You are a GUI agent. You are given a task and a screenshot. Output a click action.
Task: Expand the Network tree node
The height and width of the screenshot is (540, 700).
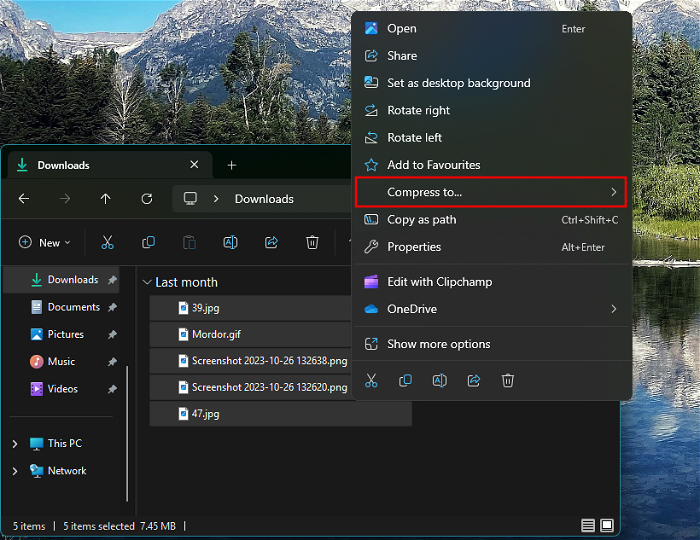tap(15, 471)
